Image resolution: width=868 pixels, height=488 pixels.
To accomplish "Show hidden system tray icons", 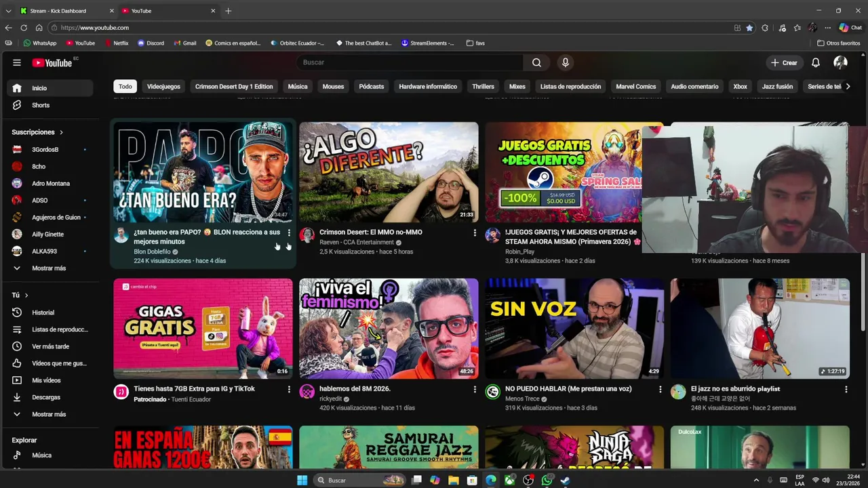I will coord(756,481).
